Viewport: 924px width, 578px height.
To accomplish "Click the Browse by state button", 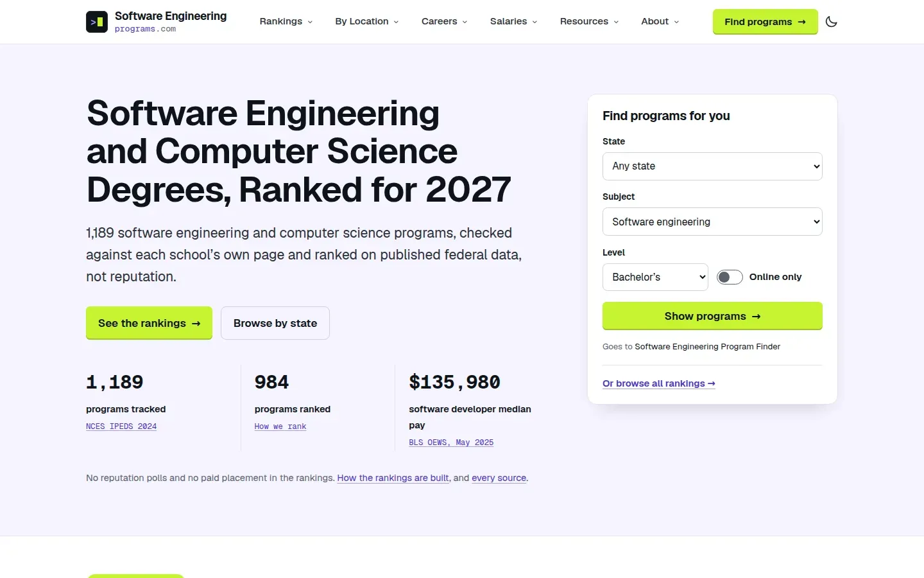I will tap(275, 323).
